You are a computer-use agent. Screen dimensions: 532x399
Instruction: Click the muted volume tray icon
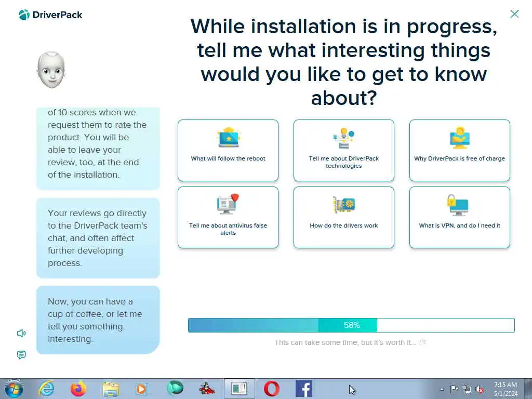480,389
